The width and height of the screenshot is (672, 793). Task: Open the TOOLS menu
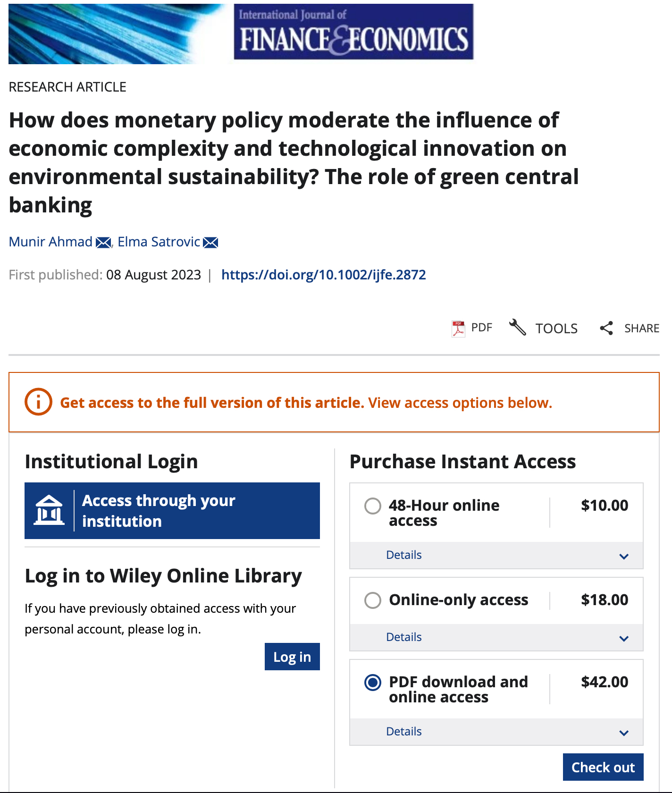556,329
